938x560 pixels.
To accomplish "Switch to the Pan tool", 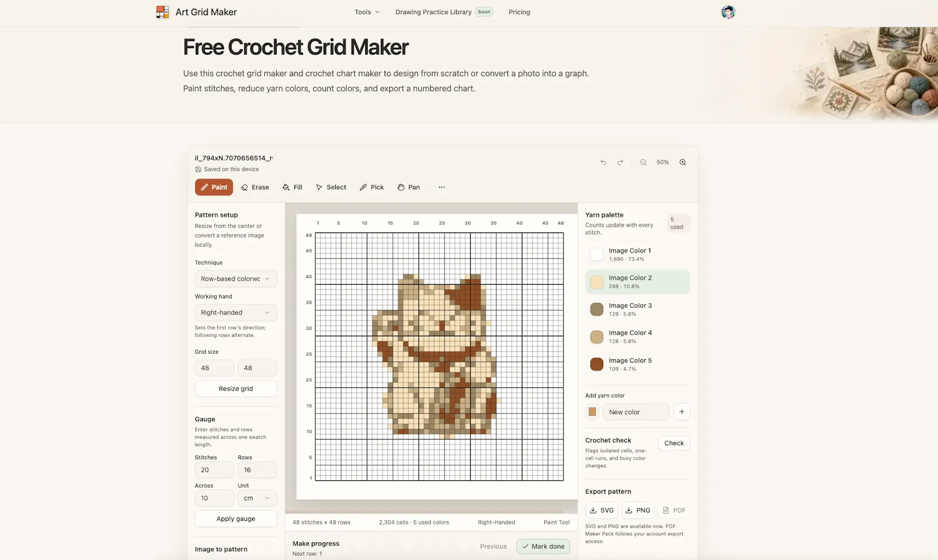I will point(409,187).
